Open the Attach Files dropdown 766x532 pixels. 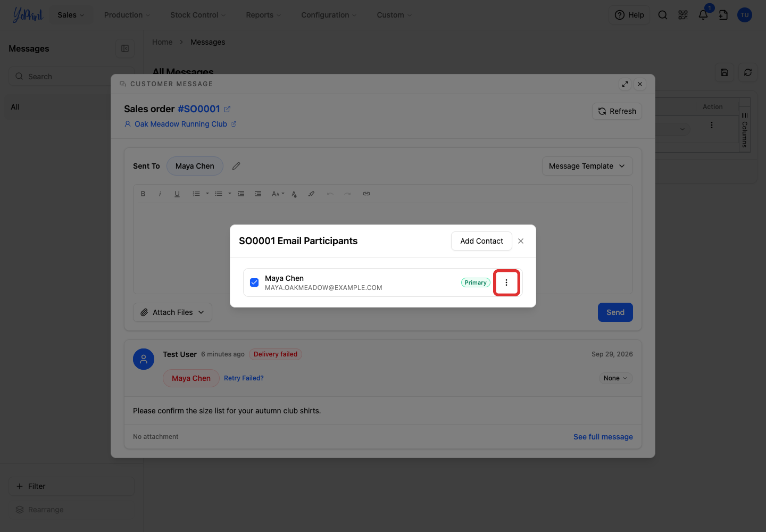pos(172,312)
